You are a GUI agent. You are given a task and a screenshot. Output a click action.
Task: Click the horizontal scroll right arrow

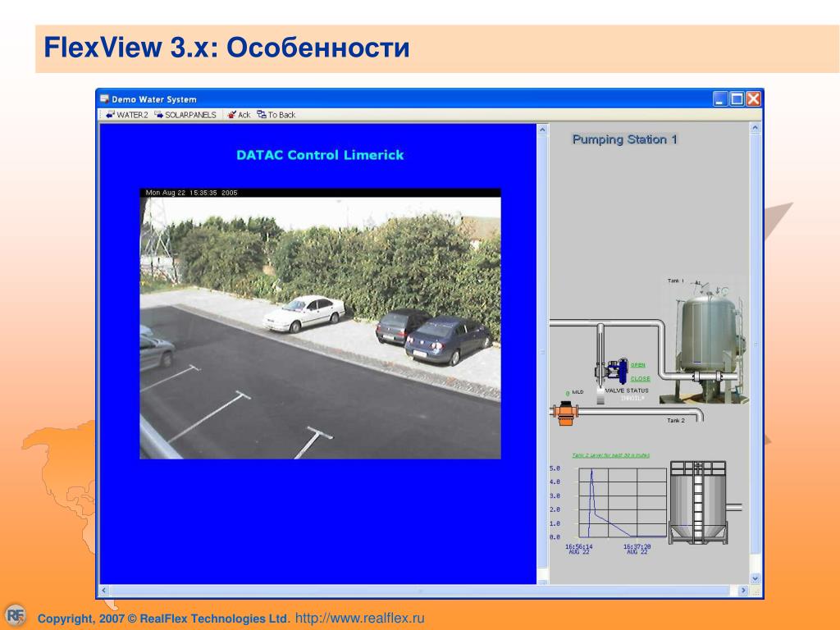(743, 591)
